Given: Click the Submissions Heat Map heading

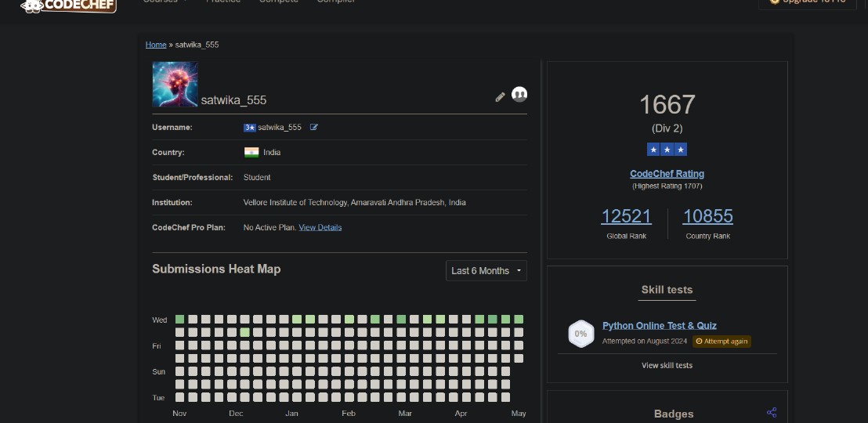Looking at the screenshot, I should pyautogui.click(x=216, y=269).
